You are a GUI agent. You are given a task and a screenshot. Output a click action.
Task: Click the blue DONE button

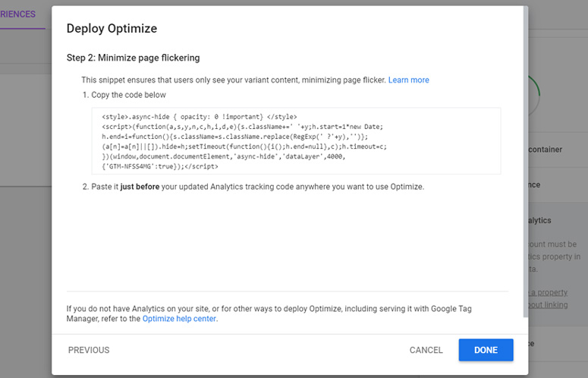pos(486,350)
